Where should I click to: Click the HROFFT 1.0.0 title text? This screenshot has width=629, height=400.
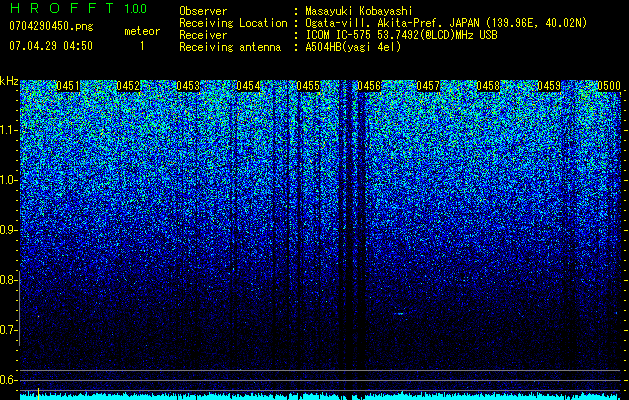coord(78,8)
